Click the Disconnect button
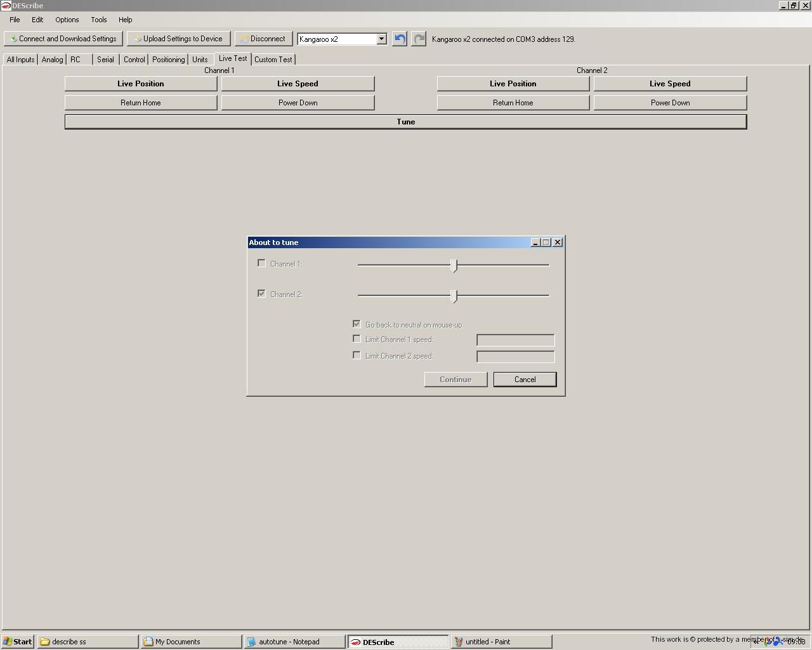Image resolution: width=812 pixels, height=650 pixels. (x=263, y=39)
